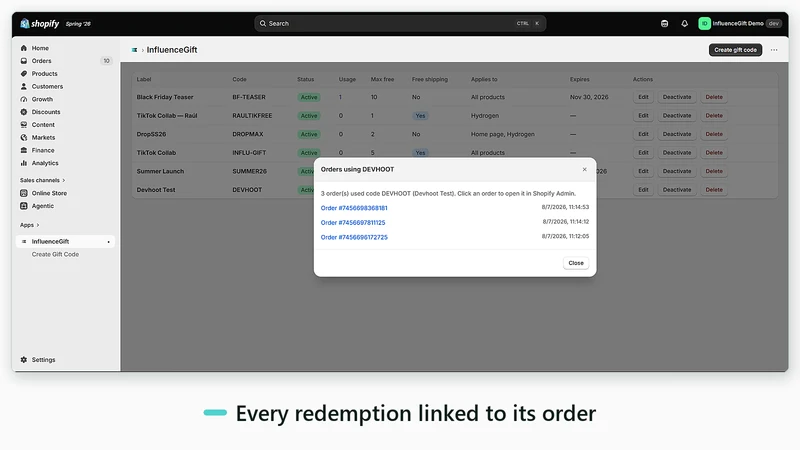This screenshot has height=450, width=800.
Task: Click the Orders badge showing 10
Action: pyautogui.click(x=106, y=61)
